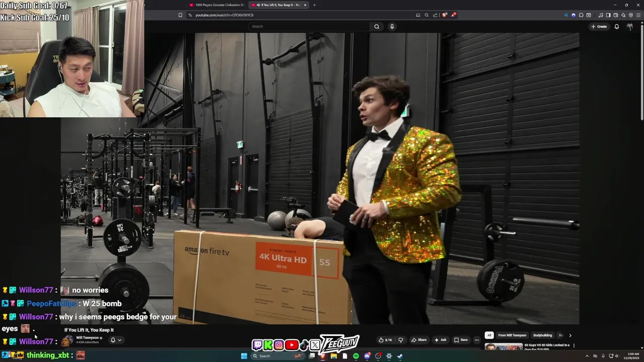Activate voice search microphone icon
Screen dimensions: 644x362
tap(392, 27)
